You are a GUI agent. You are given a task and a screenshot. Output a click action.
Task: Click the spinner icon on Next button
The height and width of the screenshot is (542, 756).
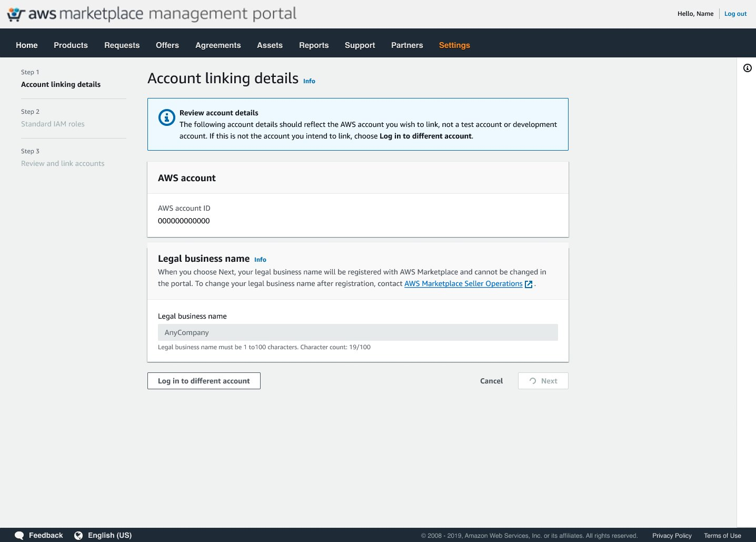pyautogui.click(x=533, y=381)
